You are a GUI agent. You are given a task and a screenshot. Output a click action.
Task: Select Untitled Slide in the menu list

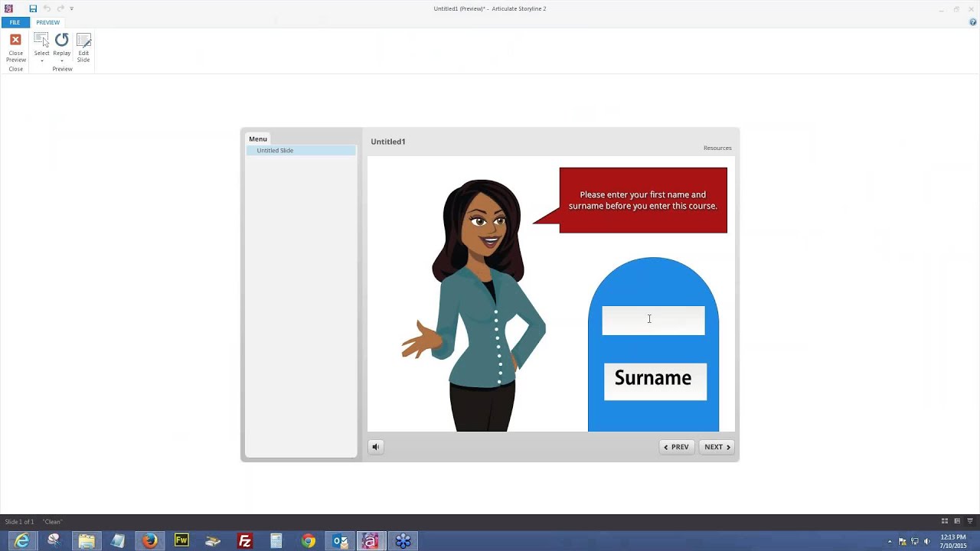tap(301, 151)
